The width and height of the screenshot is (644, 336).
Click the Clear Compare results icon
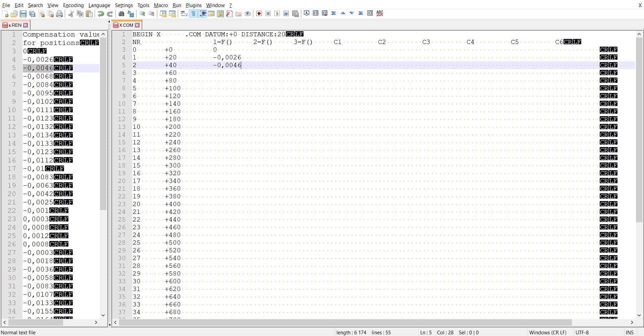(325, 13)
